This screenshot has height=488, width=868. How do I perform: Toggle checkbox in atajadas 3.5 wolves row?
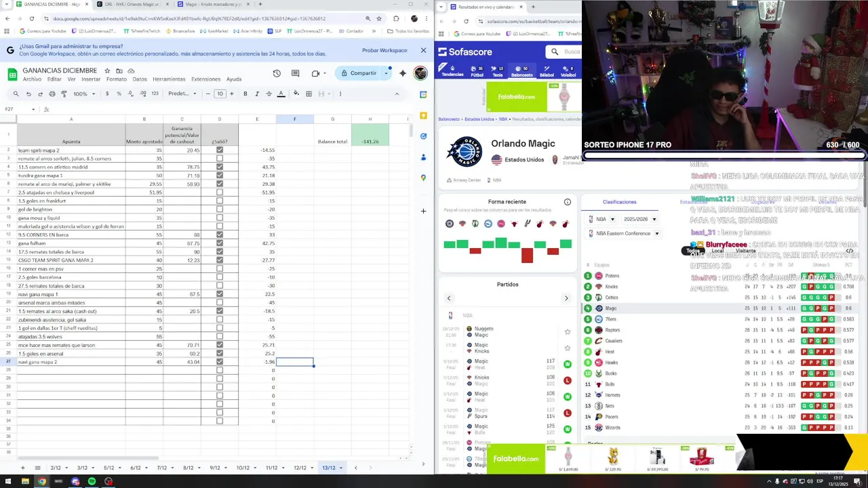coord(219,336)
